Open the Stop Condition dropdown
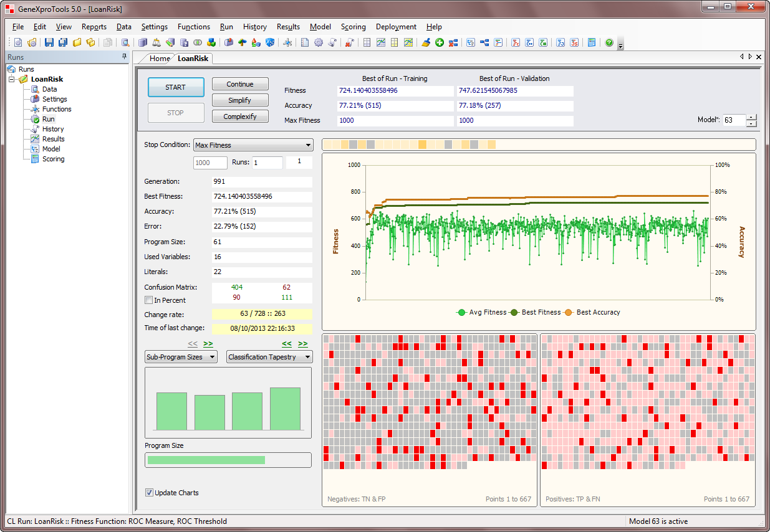770x532 pixels. pyautogui.click(x=253, y=145)
